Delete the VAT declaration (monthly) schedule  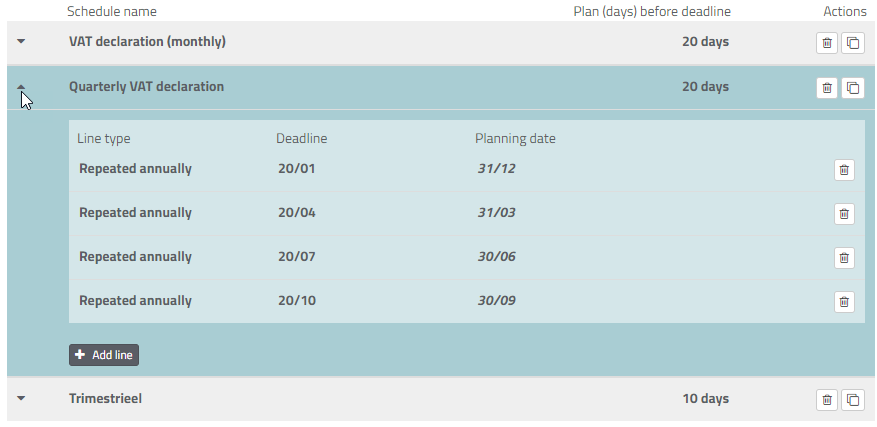pos(826,42)
